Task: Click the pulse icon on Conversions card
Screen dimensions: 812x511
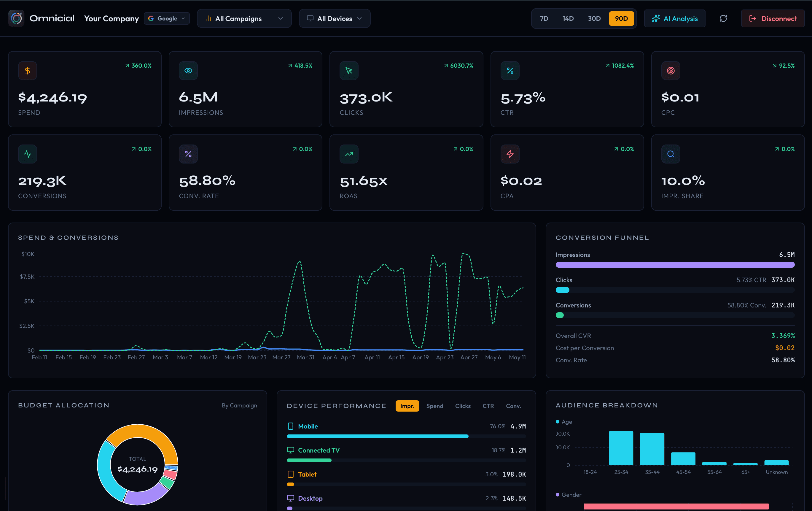Action: 28,154
